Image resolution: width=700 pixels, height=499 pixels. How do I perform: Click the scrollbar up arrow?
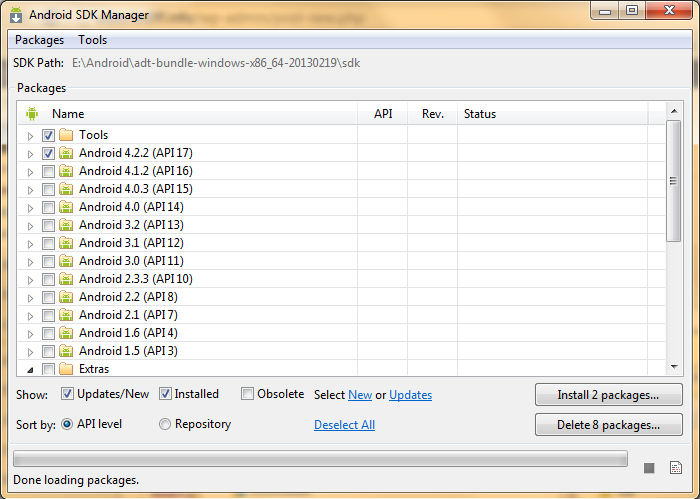click(674, 111)
